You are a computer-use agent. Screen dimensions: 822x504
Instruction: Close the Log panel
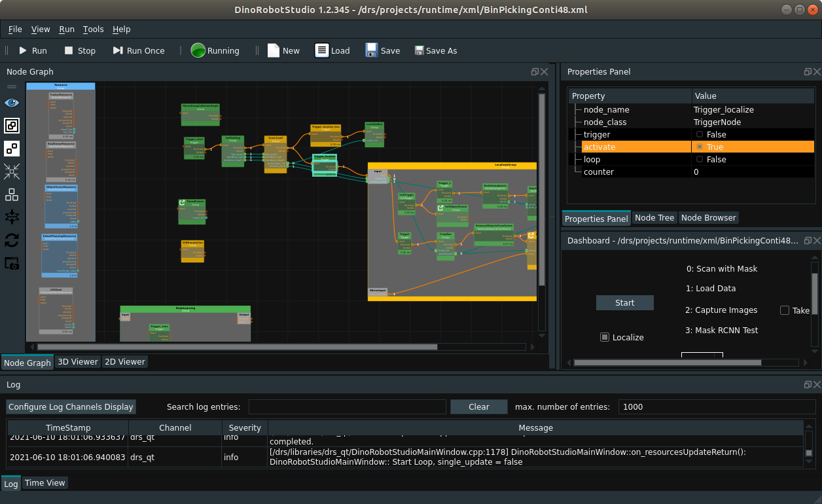click(x=817, y=385)
